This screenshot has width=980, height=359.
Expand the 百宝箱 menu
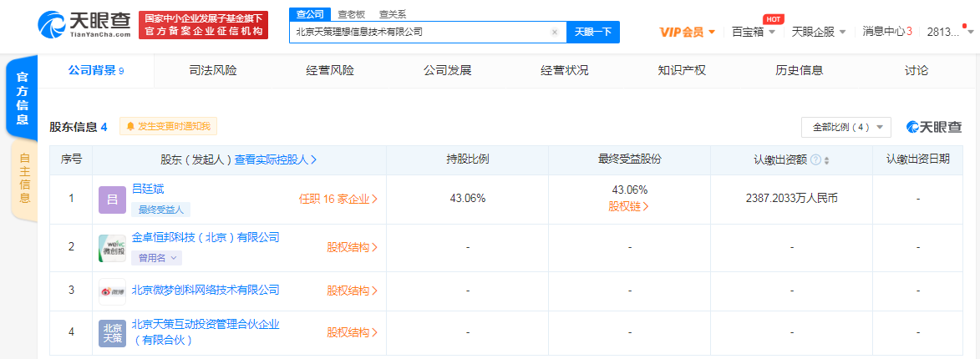[x=754, y=32]
